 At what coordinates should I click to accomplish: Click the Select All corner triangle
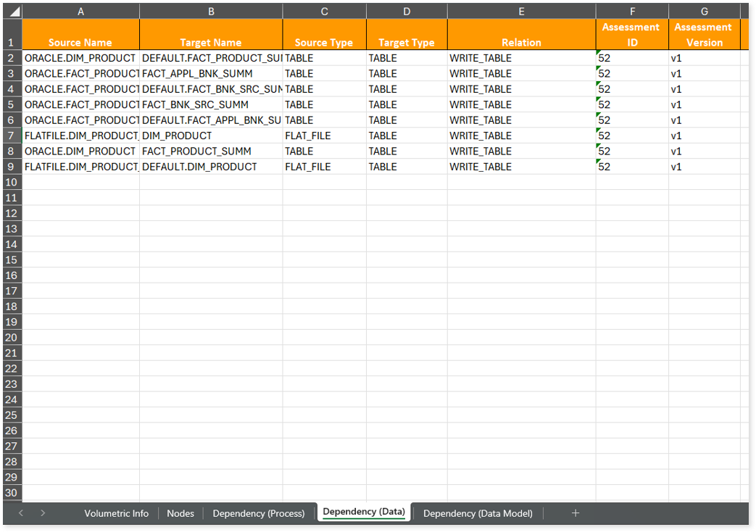click(14, 12)
